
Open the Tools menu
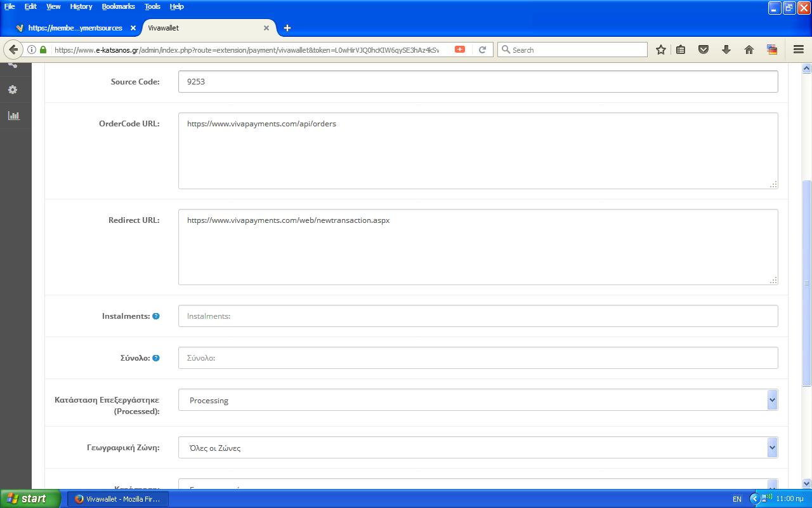(152, 6)
